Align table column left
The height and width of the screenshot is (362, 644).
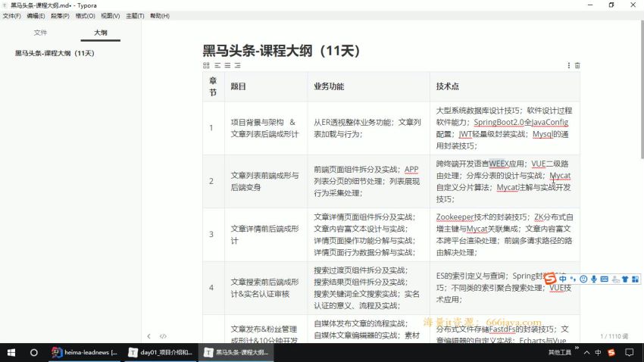(217, 65)
